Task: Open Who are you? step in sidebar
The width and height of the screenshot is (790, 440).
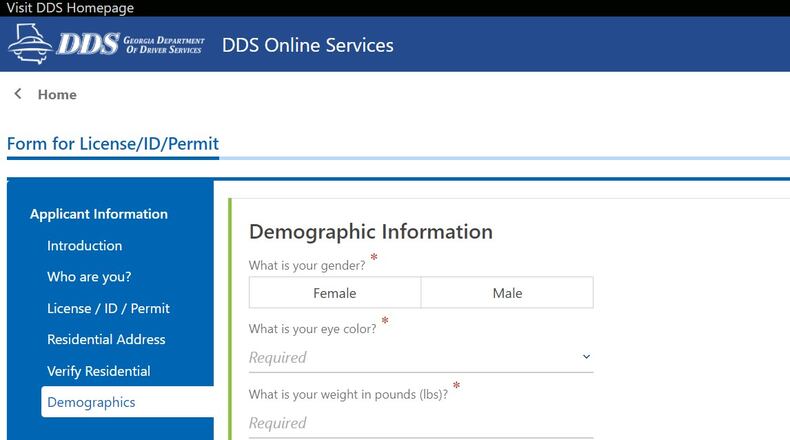Action: (x=89, y=277)
